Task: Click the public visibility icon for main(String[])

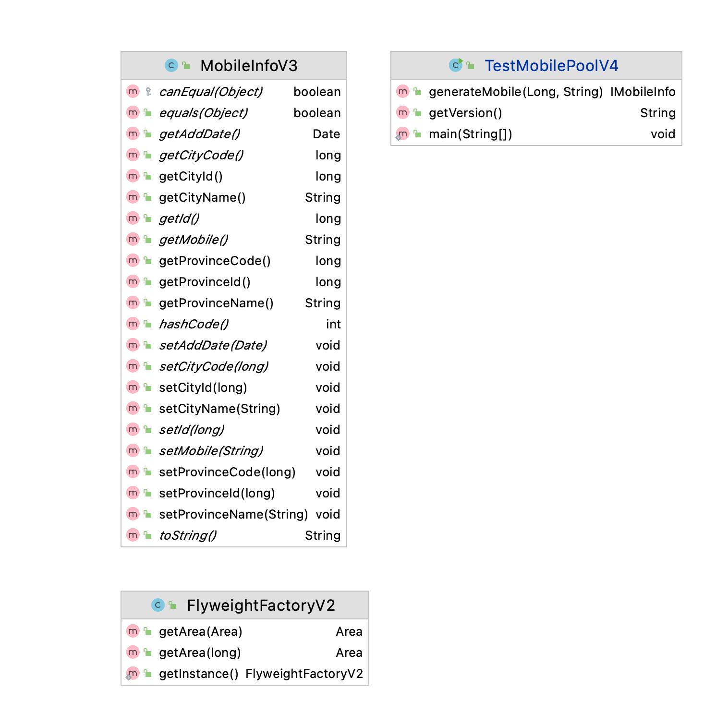Action: (x=418, y=133)
